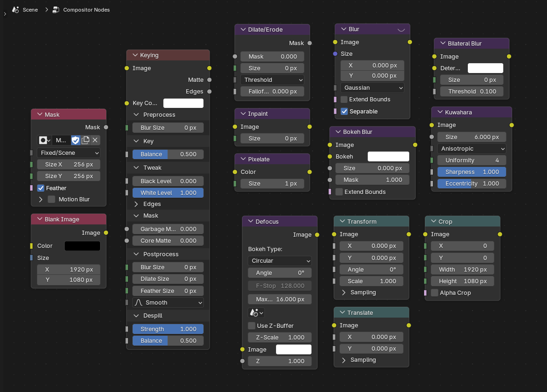Open Threshold type dropdown in Dilate/Erode
This screenshot has width=547, height=392.
point(272,80)
